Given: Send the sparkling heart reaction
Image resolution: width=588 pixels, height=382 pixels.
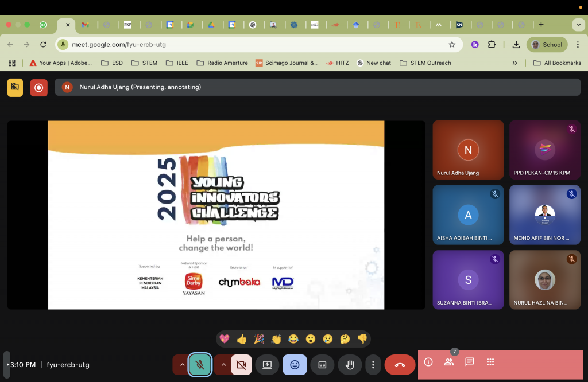Looking at the screenshot, I should (x=225, y=339).
